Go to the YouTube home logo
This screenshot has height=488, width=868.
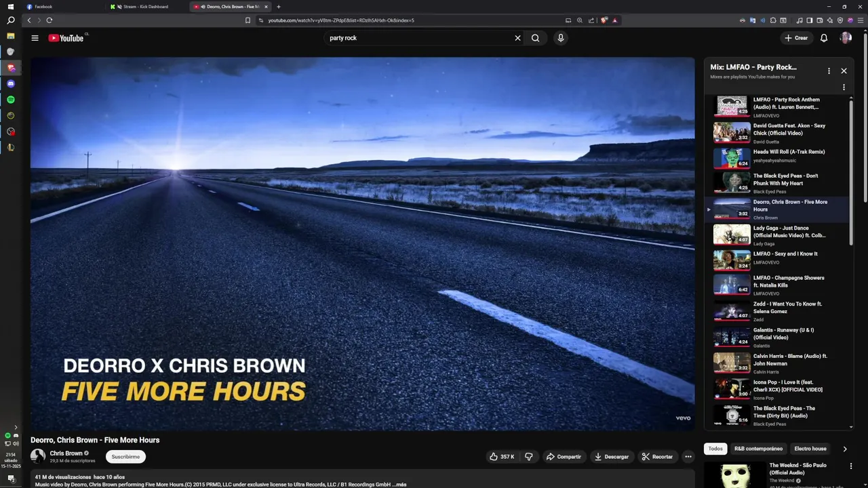(x=66, y=38)
